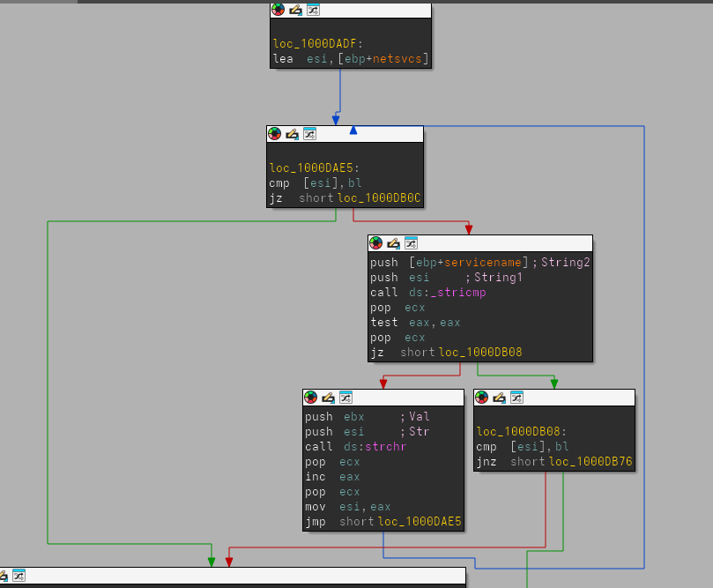
Task: Click the group icon on the loc_1000DB08 block
Action: click(516, 398)
